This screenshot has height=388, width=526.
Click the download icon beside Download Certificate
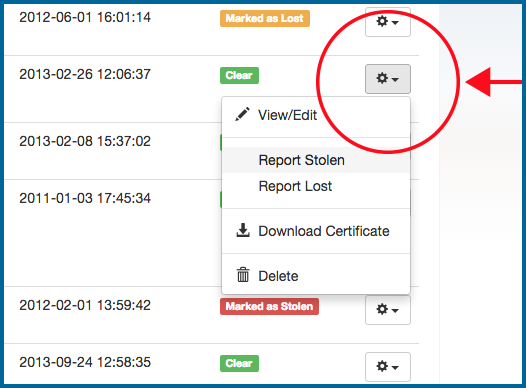(x=243, y=230)
